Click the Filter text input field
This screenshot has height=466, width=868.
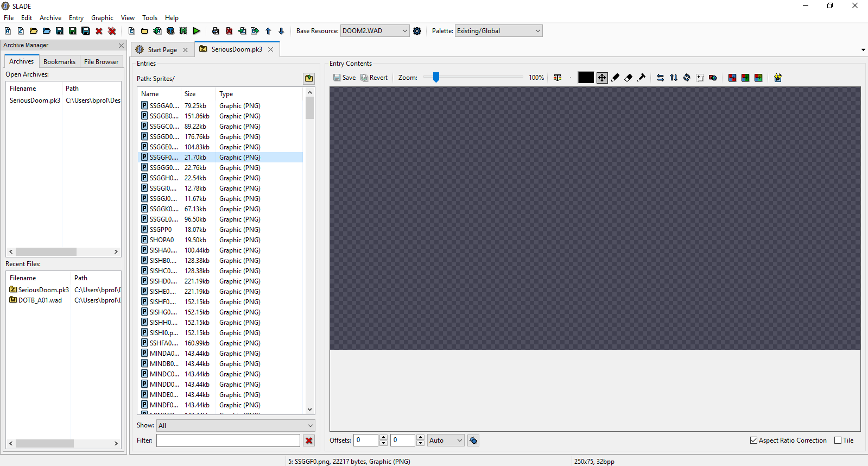click(228, 440)
